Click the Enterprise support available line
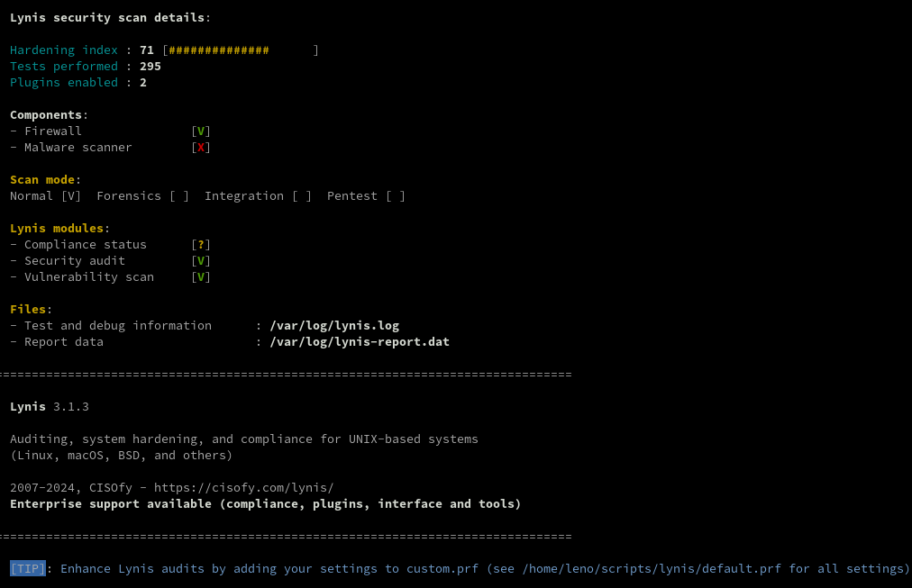The image size is (912, 588). coord(266,504)
